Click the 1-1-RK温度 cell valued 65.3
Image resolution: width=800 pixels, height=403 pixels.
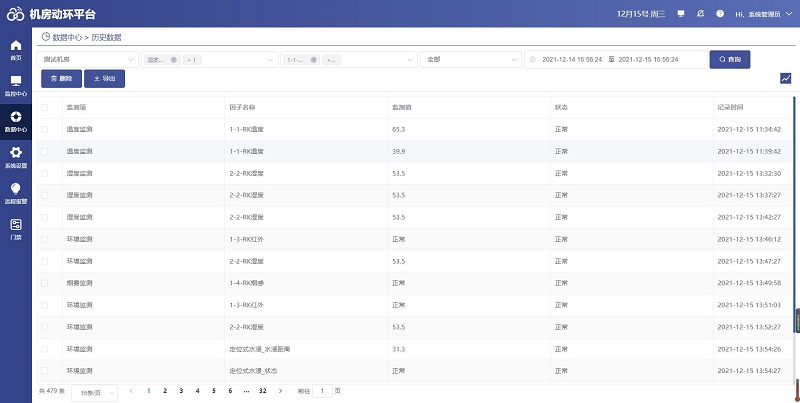(246, 130)
